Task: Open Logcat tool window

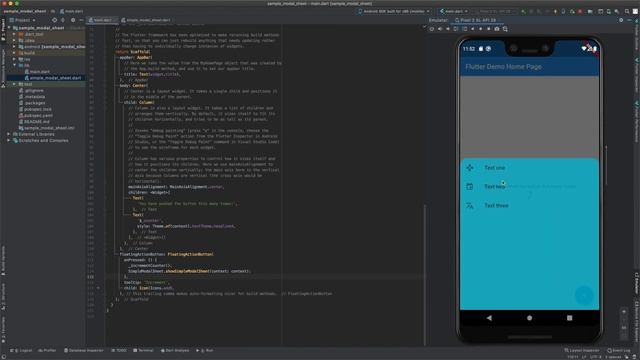Action: 22,350
